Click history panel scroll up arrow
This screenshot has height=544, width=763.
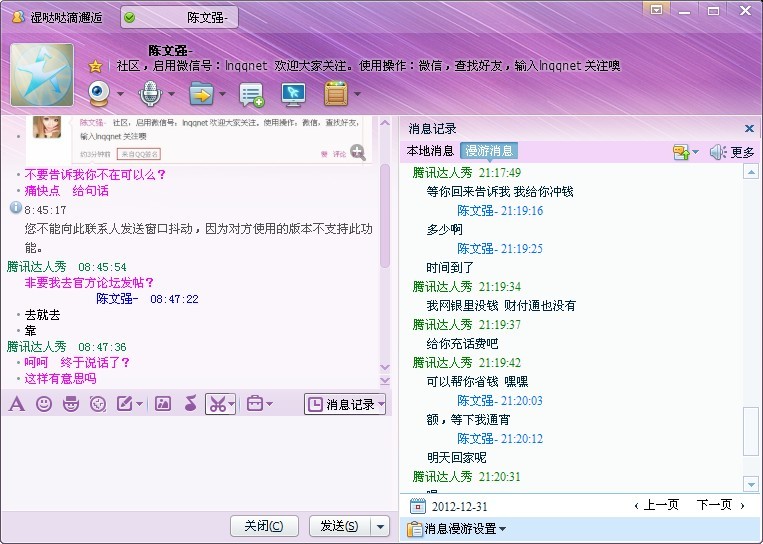(x=751, y=172)
